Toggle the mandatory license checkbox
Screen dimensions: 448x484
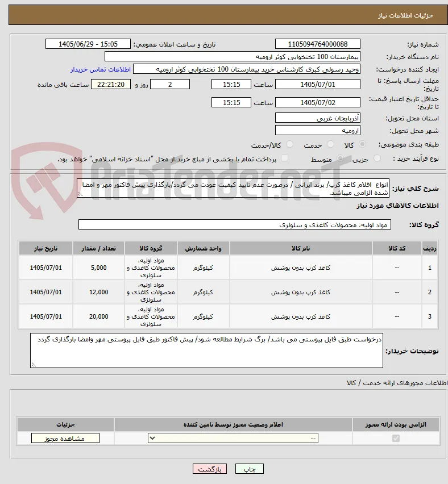click(396, 439)
